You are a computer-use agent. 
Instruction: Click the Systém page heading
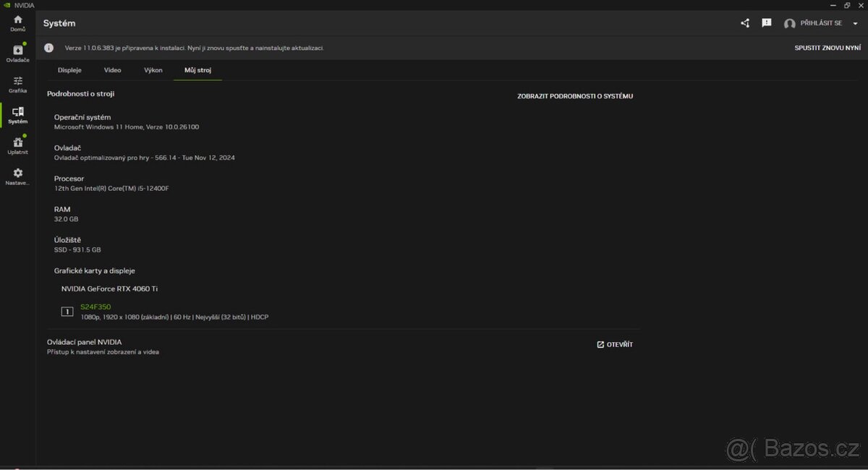[59, 23]
